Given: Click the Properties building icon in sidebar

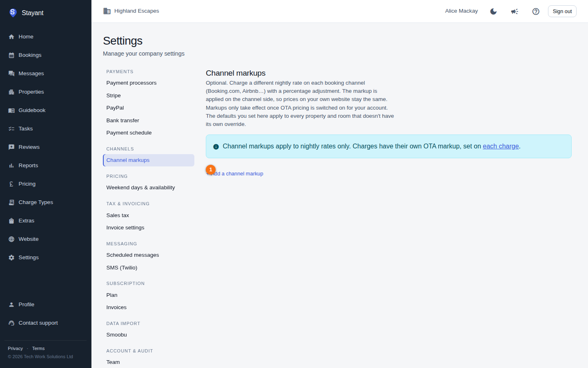Looking at the screenshot, I should click(11, 92).
